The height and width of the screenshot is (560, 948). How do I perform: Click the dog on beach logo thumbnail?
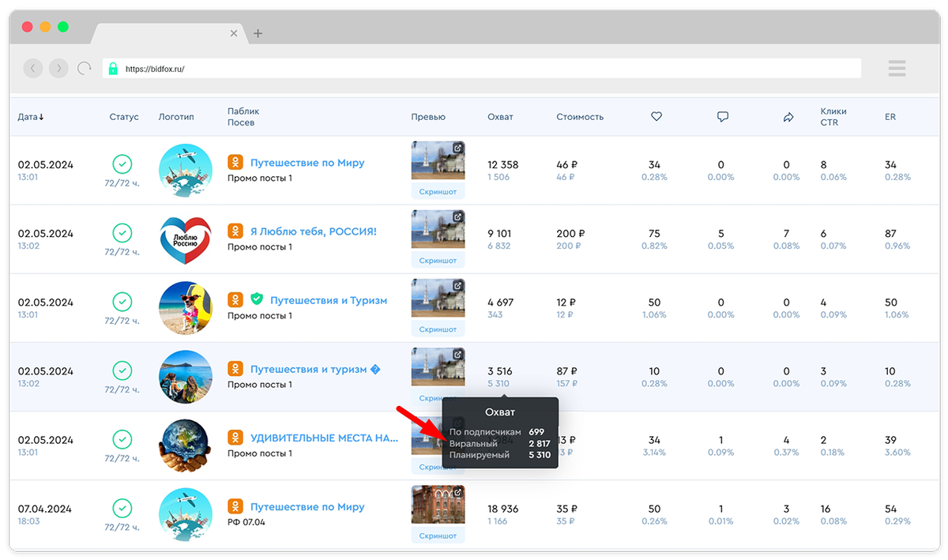[186, 308]
